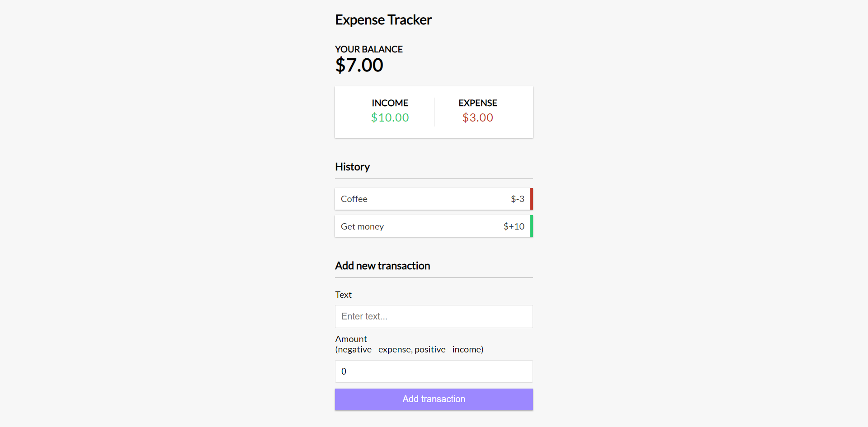Image resolution: width=868 pixels, height=427 pixels.
Task: Click the $+10 amount on Get money row
Action: pyautogui.click(x=514, y=226)
